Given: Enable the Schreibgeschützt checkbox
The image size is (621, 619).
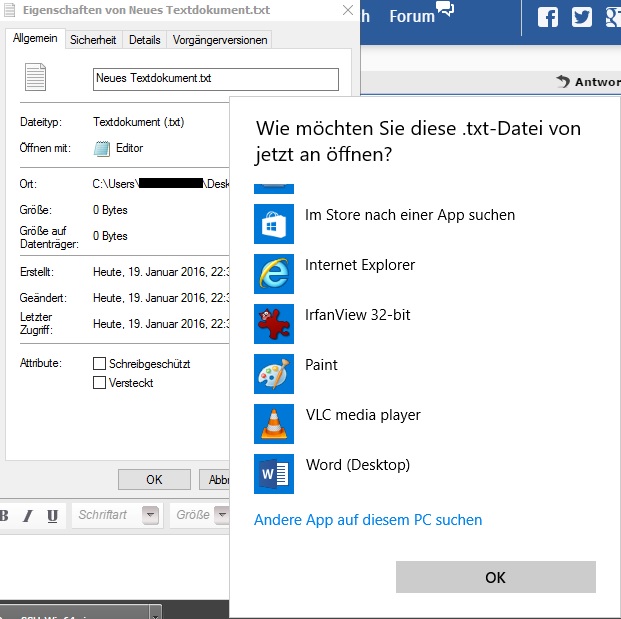Looking at the screenshot, I should coord(99,363).
